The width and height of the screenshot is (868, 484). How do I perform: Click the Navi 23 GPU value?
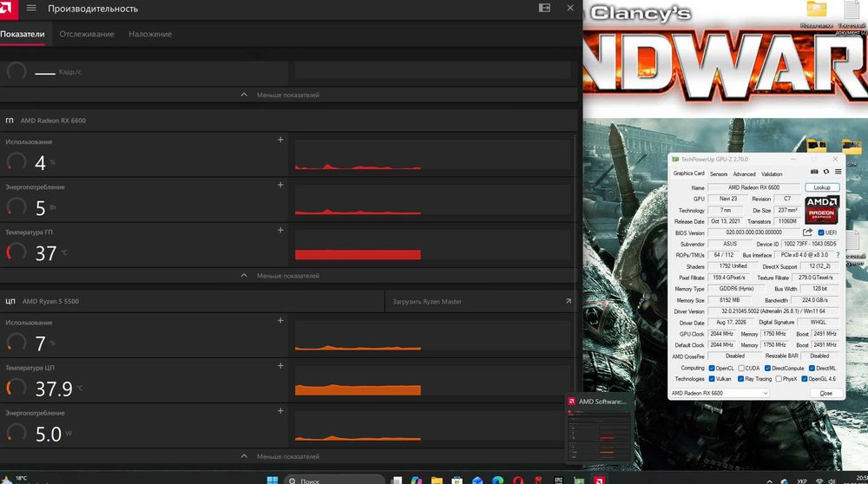728,199
